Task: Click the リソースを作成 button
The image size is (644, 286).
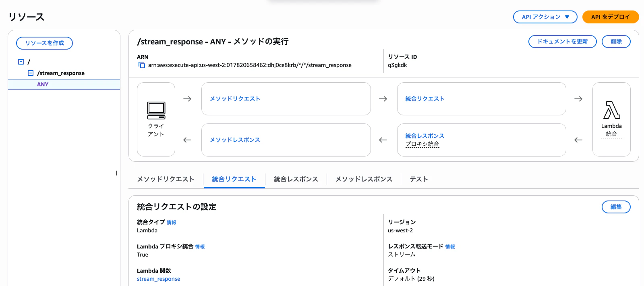Action: click(44, 43)
